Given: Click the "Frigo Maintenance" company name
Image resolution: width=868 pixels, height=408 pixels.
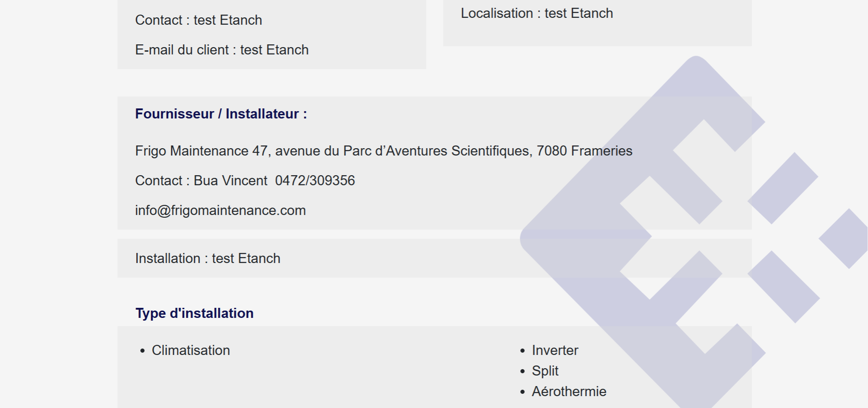Looking at the screenshot, I should tap(192, 151).
